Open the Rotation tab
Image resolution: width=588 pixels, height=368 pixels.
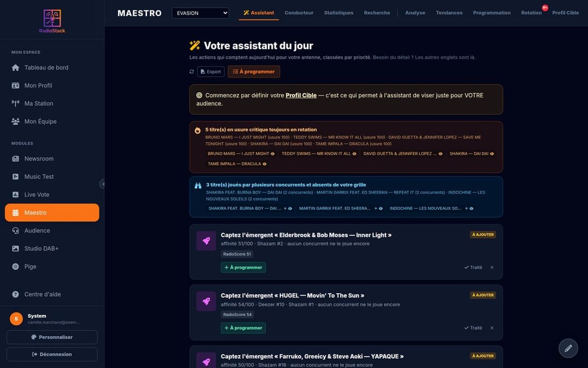coord(531,13)
